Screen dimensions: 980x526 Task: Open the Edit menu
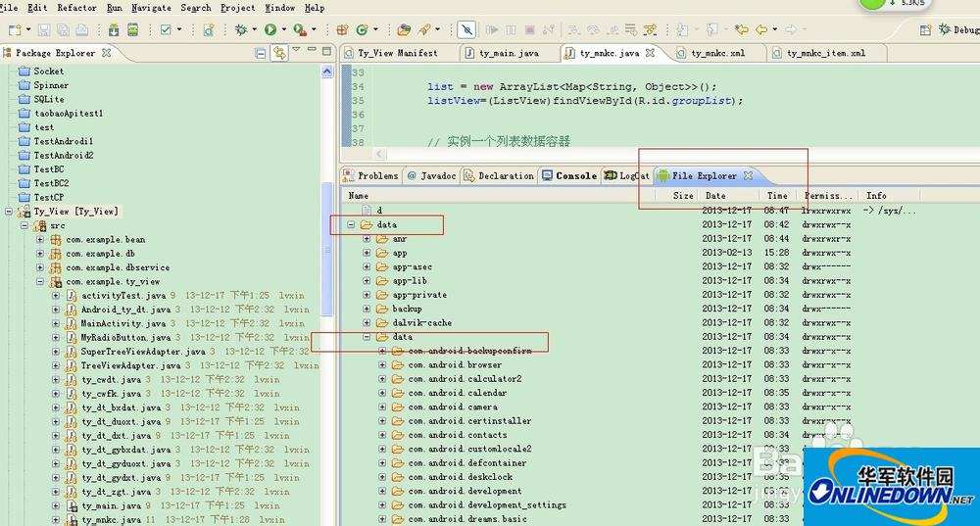coord(37,8)
